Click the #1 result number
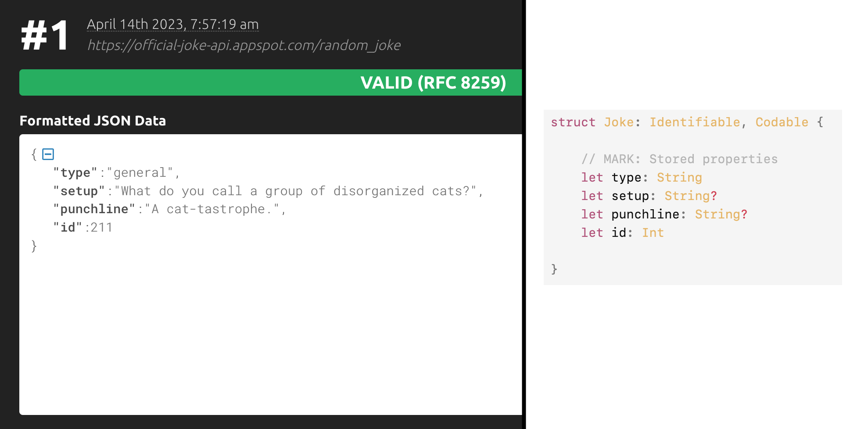Screen dimensions: 868x429 [x=44, y=35]
